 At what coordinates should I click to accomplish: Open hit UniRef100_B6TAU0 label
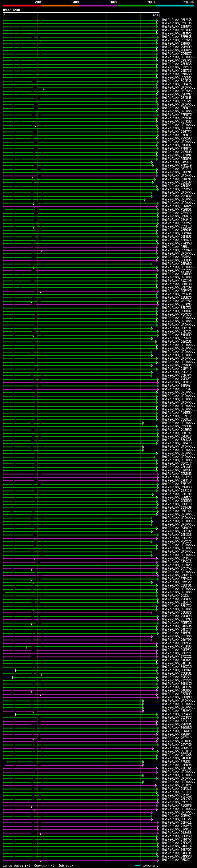176,30
